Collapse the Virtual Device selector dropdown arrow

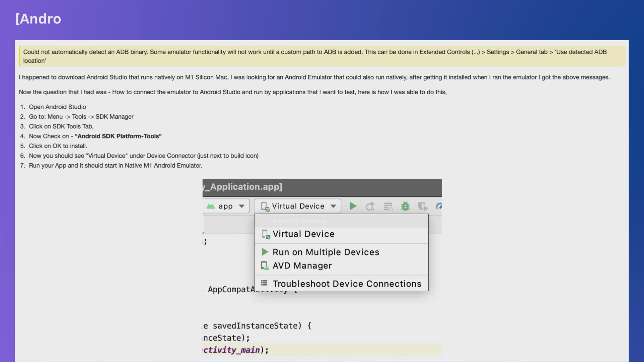point(333,206)
